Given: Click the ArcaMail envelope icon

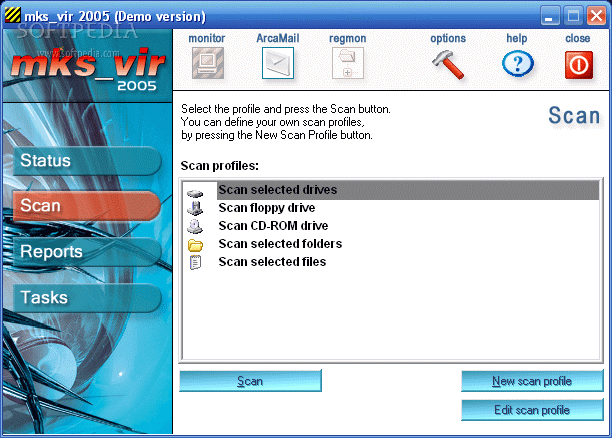Looking at the screenshot, I should [x=278, y=63].
